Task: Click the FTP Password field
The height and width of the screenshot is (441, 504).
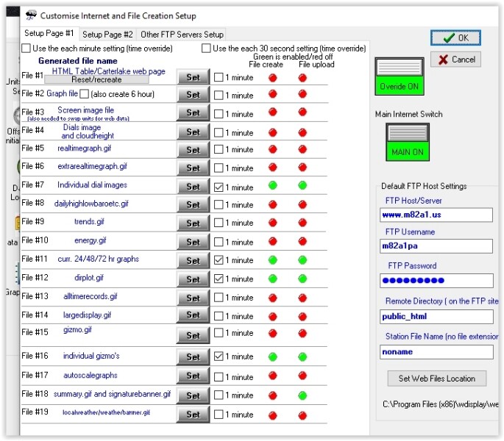Action: tap(436, 281)
